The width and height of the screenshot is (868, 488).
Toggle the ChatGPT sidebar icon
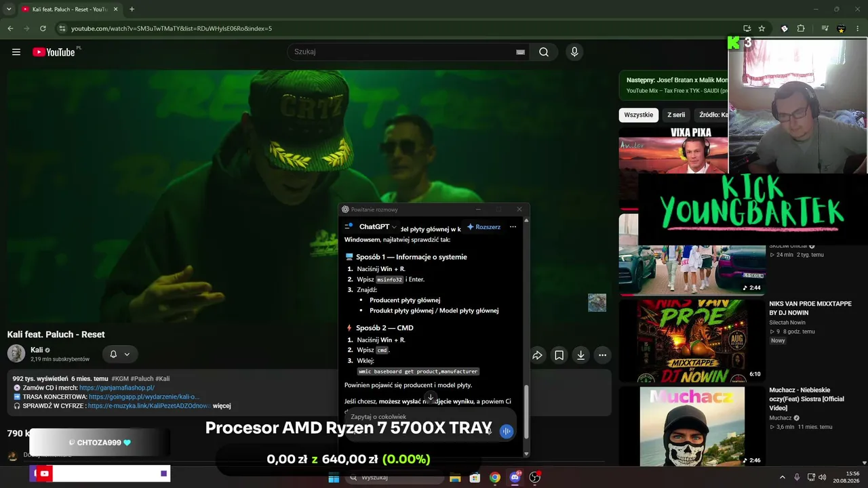pos(349,226)
